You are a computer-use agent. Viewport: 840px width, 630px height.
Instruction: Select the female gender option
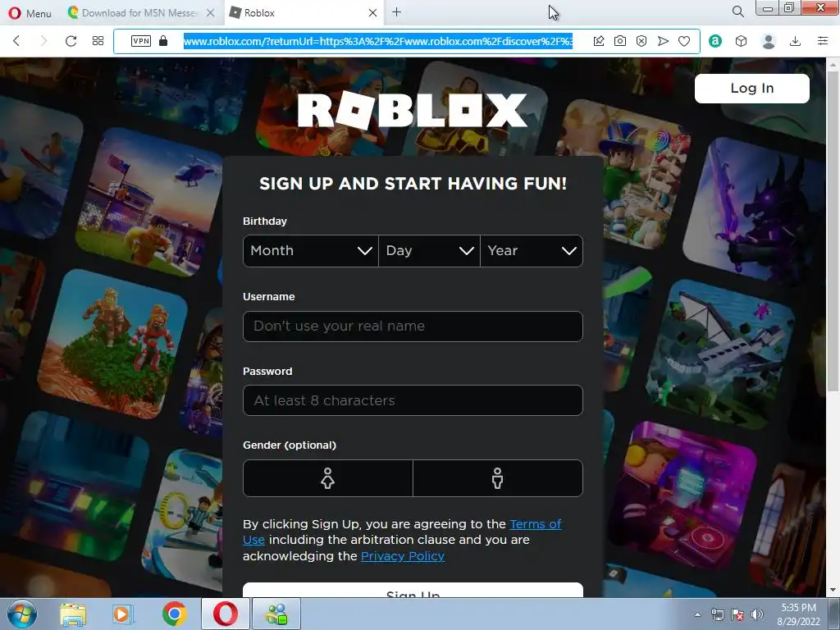click(328, 478)
